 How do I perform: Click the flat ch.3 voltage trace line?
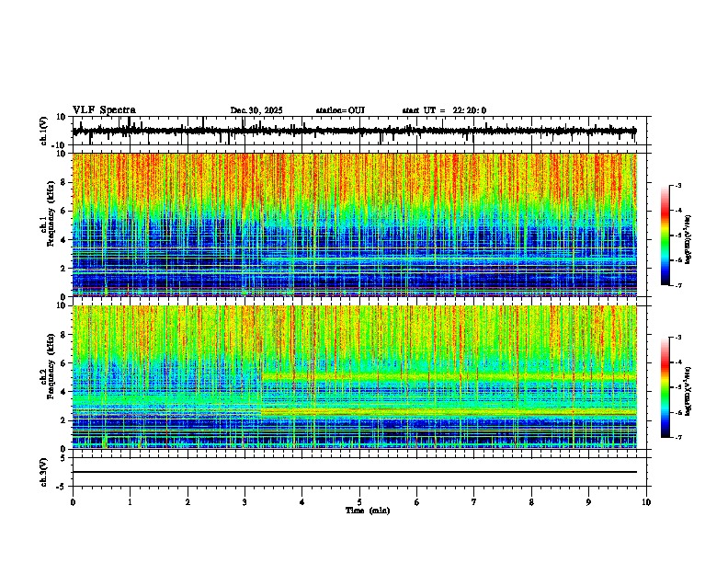coord(355,472)
